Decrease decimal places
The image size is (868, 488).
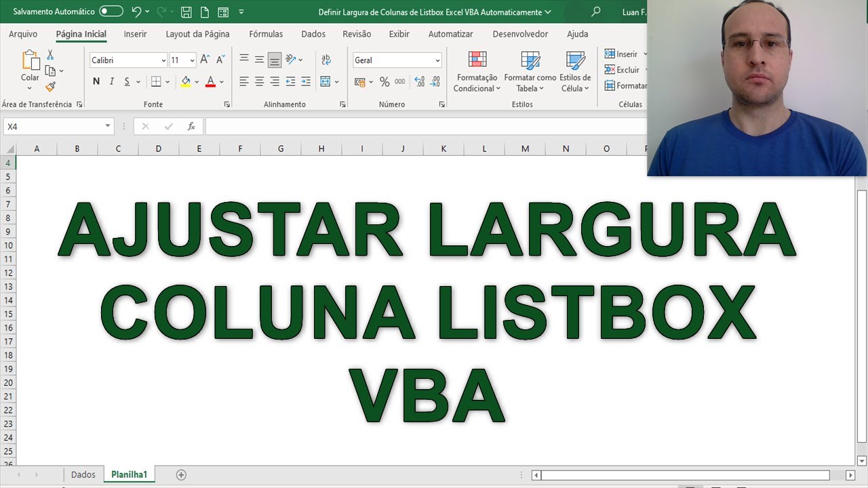(435, 81)
